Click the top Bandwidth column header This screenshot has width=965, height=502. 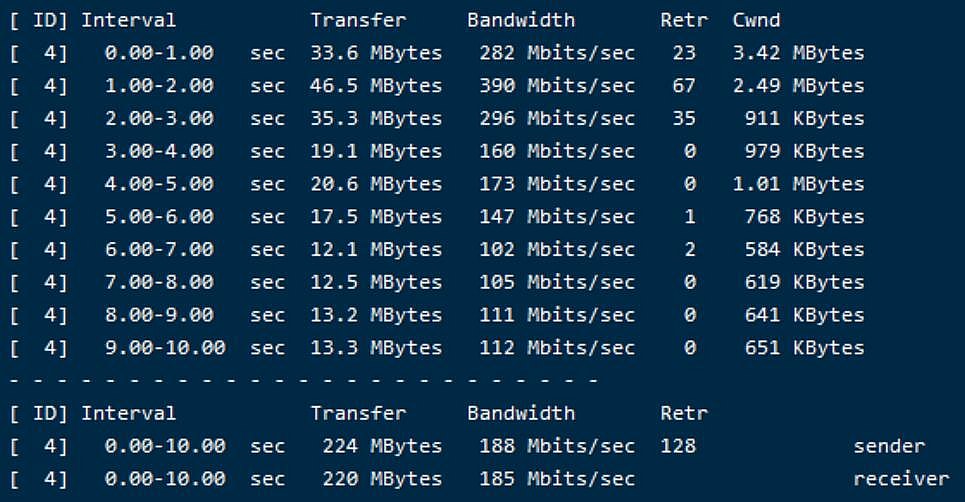point(521,20)
